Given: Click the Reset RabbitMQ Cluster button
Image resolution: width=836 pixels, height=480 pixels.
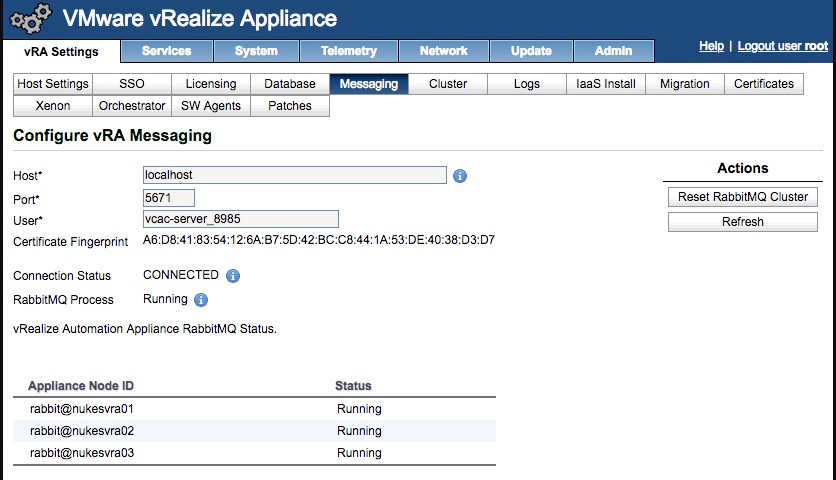Looking at the screenshot, I should click(x=743, y=197).
